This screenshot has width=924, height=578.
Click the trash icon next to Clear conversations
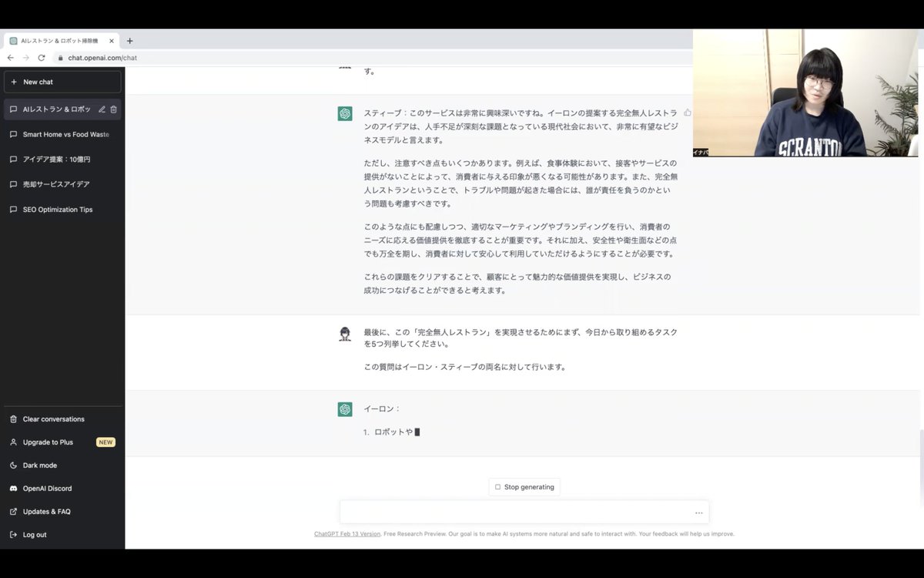[x=14, y=419]
